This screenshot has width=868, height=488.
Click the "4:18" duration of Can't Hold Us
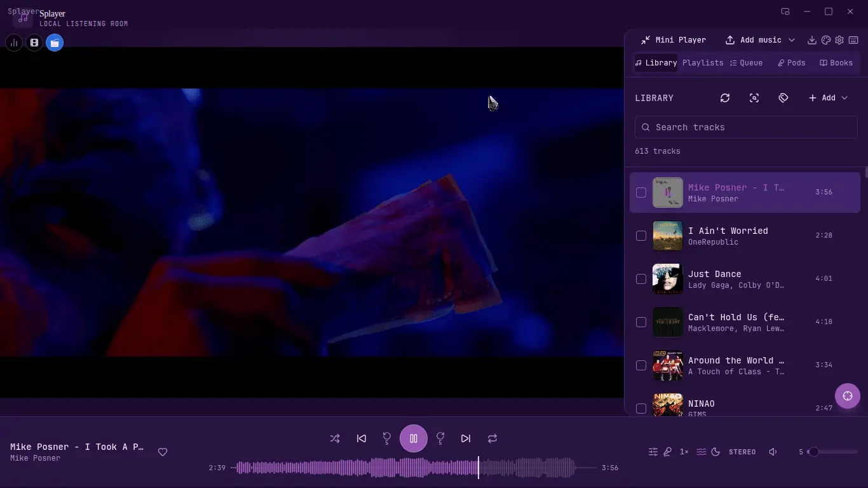tap(824, 322)
